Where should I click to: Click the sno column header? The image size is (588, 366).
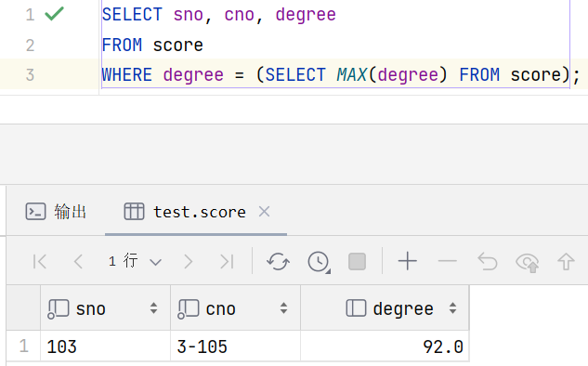[x=105, y=308]
